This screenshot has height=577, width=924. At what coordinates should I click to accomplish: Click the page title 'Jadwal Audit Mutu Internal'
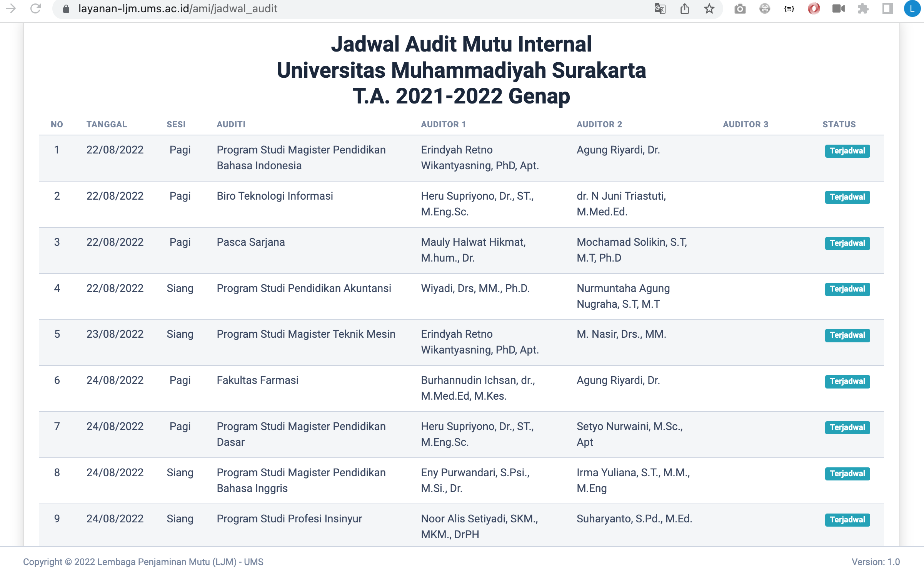[461, 44]
